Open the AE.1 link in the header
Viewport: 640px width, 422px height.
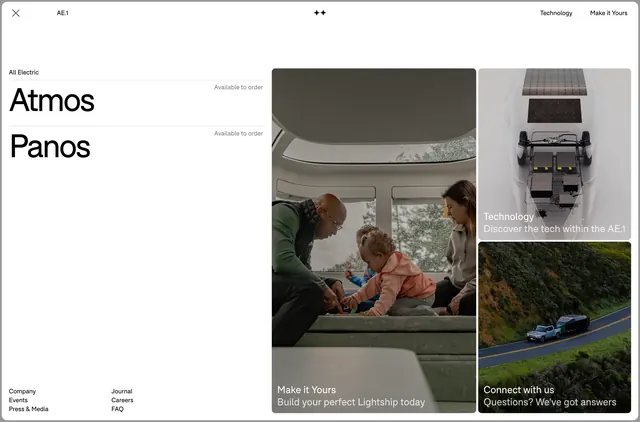tap(62, 13)
